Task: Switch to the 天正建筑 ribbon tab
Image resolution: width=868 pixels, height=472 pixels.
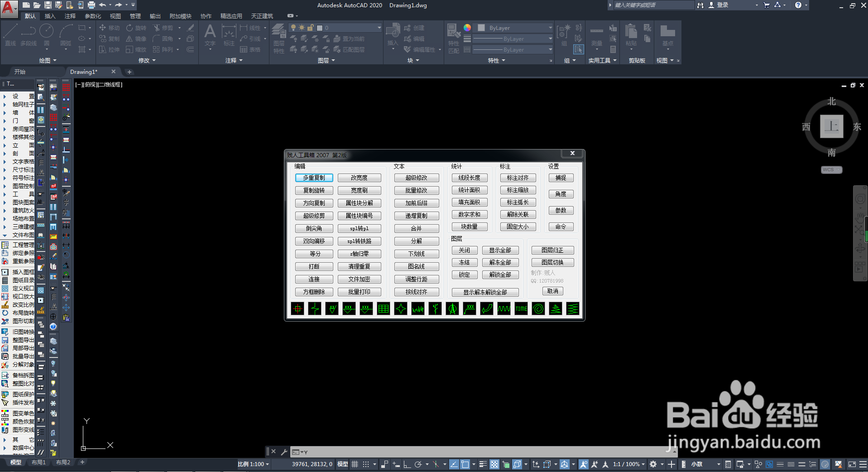Action: tap(262, 16)
